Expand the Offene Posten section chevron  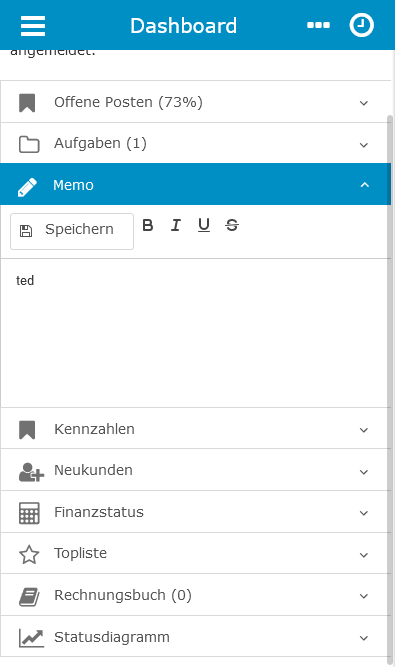pos(364,103)
